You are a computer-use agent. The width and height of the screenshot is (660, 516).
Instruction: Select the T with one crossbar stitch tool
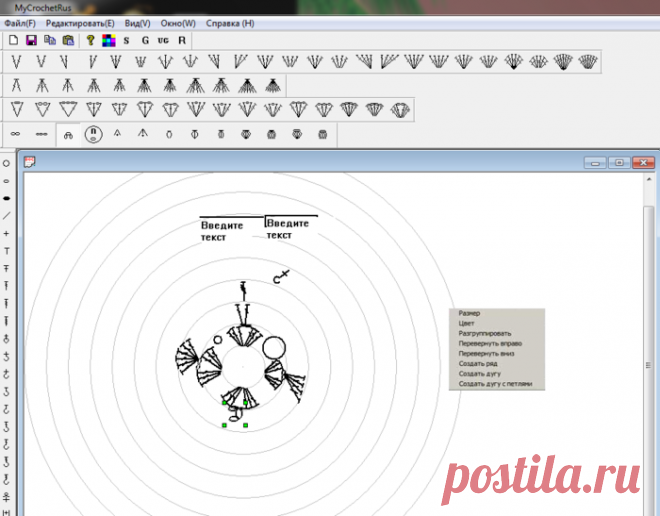pyautogui.click(x=6, y=269)
